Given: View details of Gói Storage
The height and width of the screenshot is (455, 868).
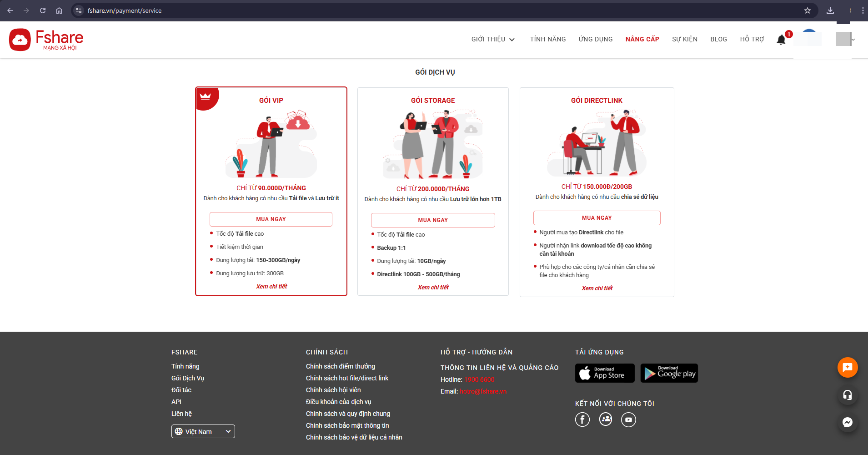Looking at the screenshot, I should click(x=433, y=288).
